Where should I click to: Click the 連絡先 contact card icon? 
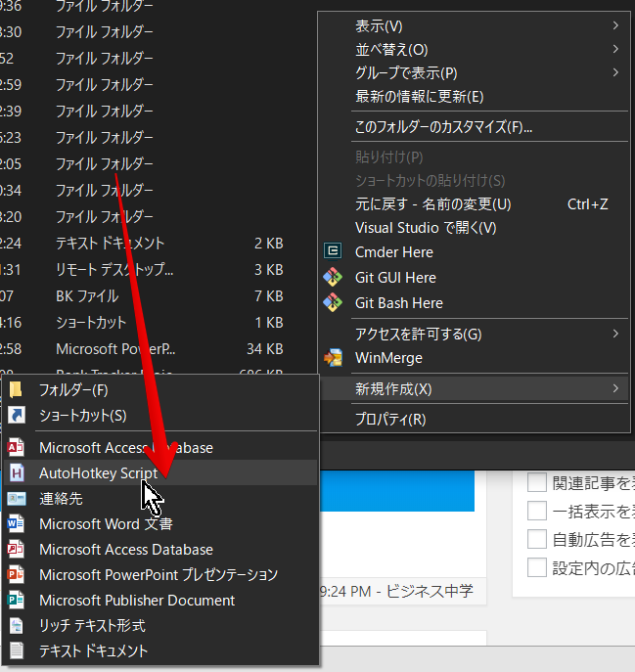click(17, 499)
